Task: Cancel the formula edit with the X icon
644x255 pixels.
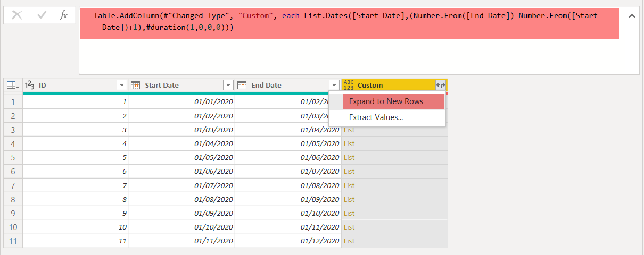Action: coord(17,15)
